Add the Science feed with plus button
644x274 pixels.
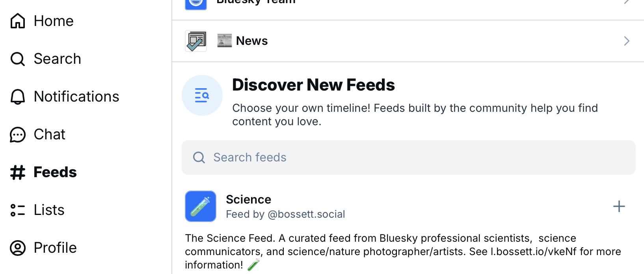pyautogui.click(x=619, y=206)
